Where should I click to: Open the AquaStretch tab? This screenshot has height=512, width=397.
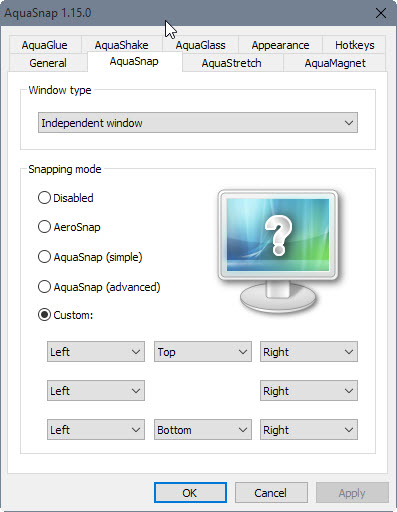click(x=232, y=63)
